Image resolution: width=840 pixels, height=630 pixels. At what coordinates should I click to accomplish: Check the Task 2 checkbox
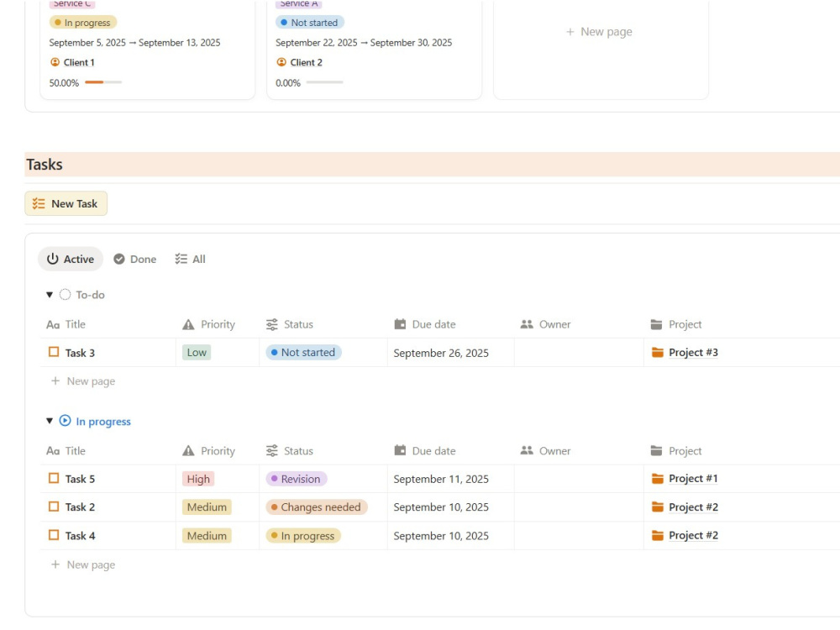(x=54, y=507)
